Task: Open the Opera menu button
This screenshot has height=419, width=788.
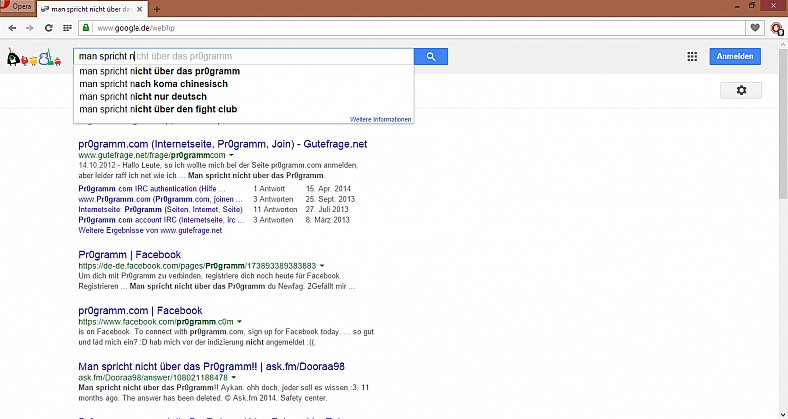Action: pyautogui.click(x=17, y=7)
